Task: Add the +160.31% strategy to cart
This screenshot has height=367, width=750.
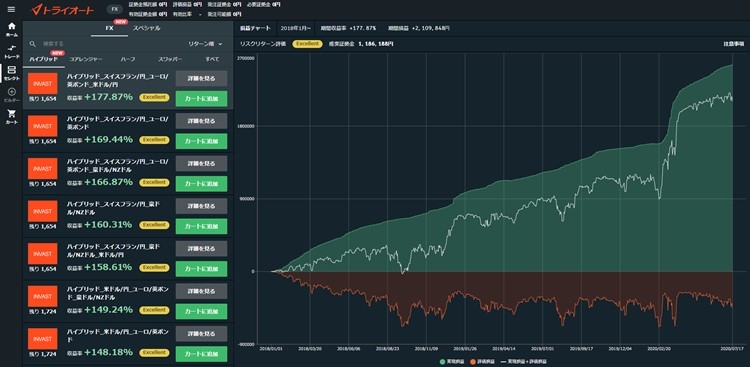Action: pyautogui.click(x=201, y=226)
